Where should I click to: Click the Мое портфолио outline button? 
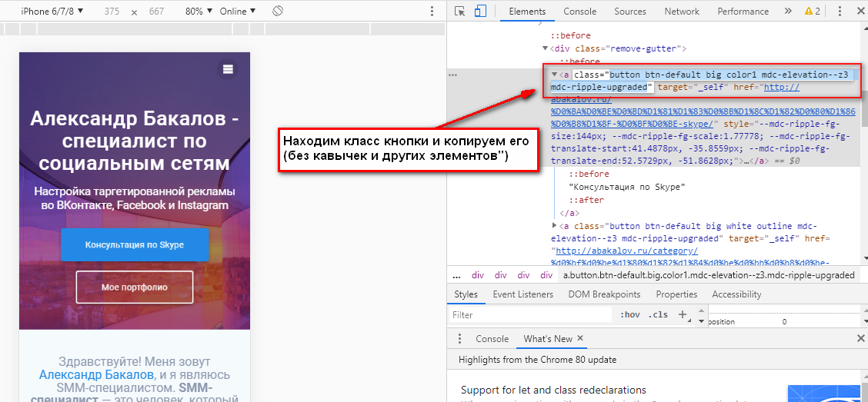click(x=135, y=287)
